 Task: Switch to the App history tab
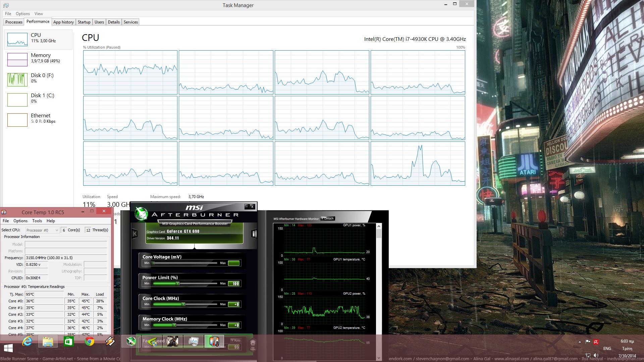pyautogui.click(x=63, y=22)
